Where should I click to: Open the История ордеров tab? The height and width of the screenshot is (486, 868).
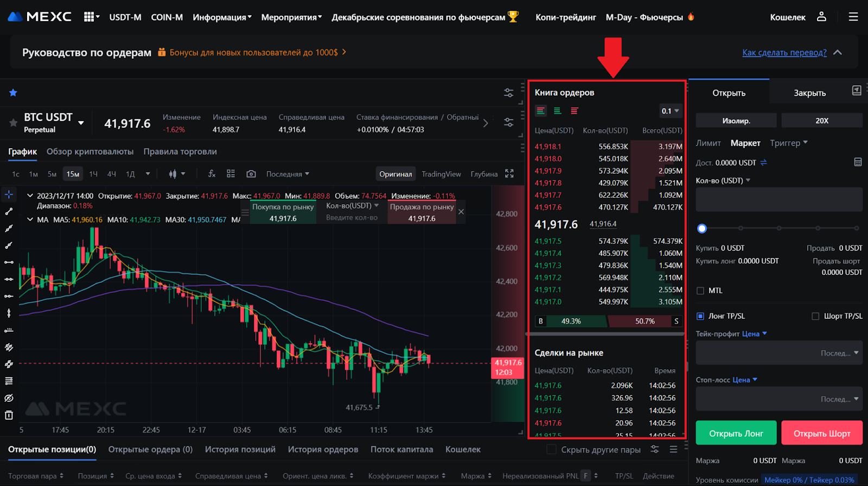pyautogui.click(x=323, y=449)
